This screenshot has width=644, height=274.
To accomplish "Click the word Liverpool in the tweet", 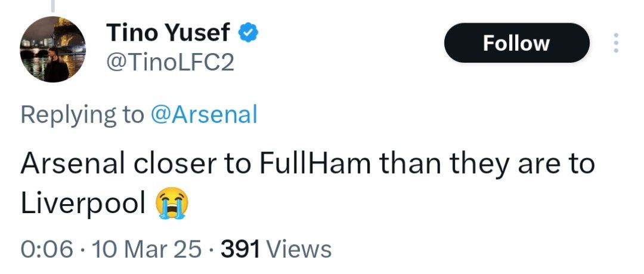I will click(83, 204).
